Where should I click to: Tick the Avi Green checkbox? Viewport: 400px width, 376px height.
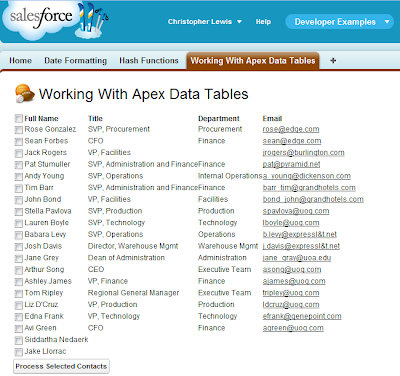pyautogui.click(x=19, y=328)
